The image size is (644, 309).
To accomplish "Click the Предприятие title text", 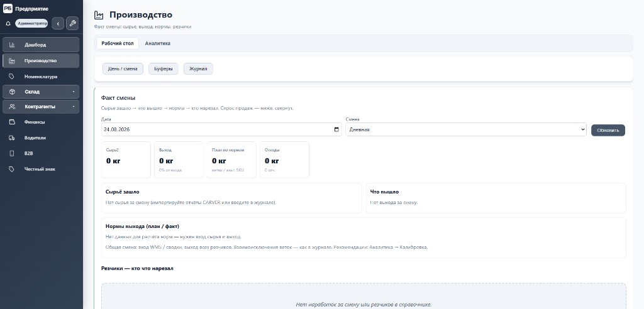I will click(x=31, y=9).
